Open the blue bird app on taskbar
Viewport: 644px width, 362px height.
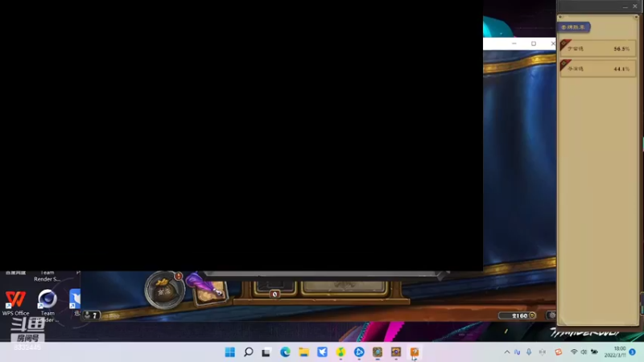coord(322,352)
